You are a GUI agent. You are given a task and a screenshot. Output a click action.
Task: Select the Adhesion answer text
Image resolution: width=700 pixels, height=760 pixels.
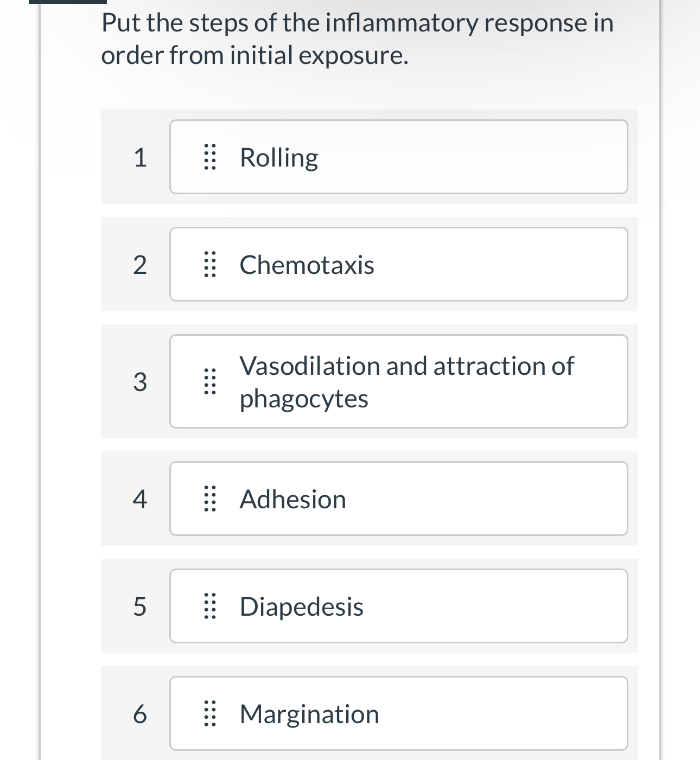point(292,499)
